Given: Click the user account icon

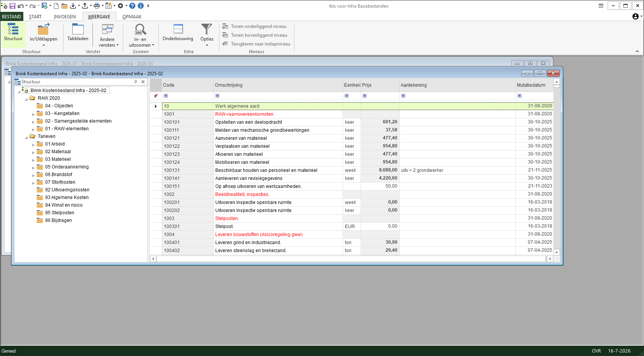Looking at the screenshot, I should click(636, 16).
